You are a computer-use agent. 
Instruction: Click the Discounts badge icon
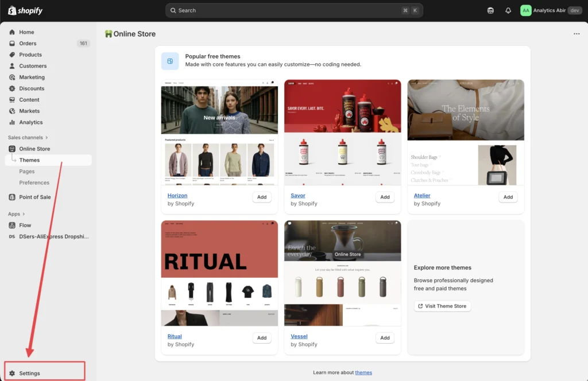[x=12, y=88]
